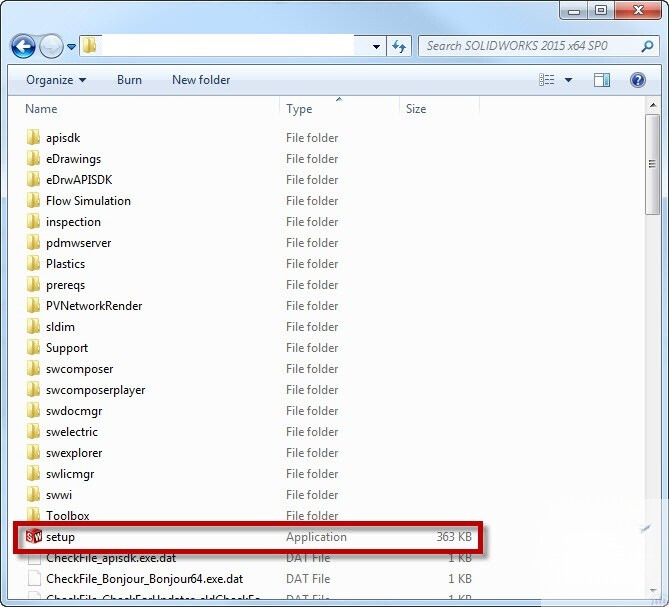Sort by the Size column header

click(416, 109)
